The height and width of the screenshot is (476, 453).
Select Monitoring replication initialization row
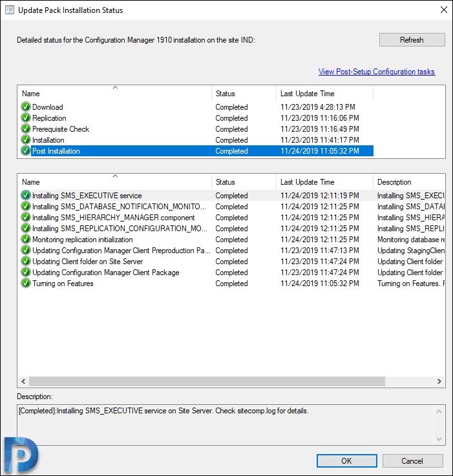click(x=233, y=239)
